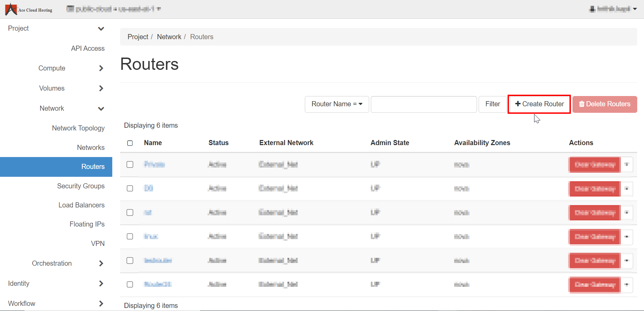Image resolution: width=644 pixels, height=311 pixels.
Task: Expand the Compute menu chevron
Action: click(101, 68)
